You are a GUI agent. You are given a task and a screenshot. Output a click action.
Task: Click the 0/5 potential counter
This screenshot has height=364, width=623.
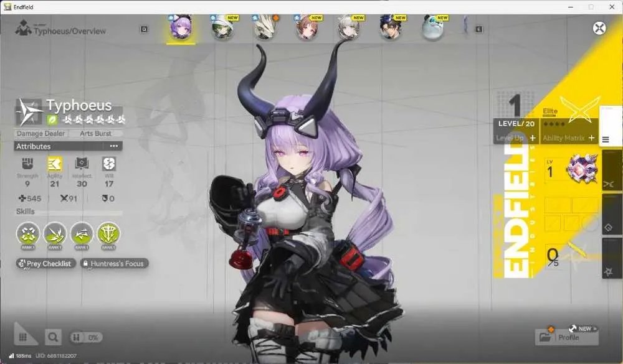click(x=553, y=256)
